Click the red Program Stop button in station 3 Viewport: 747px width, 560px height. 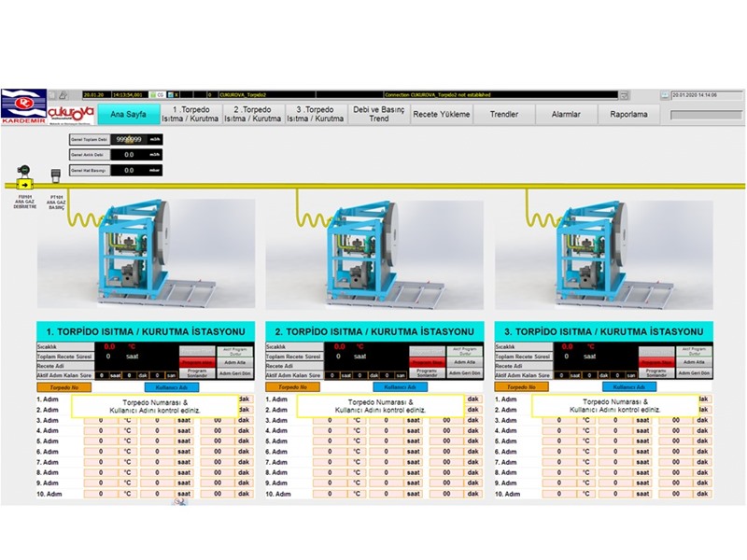pyautogui.click(x=656, y=362)
